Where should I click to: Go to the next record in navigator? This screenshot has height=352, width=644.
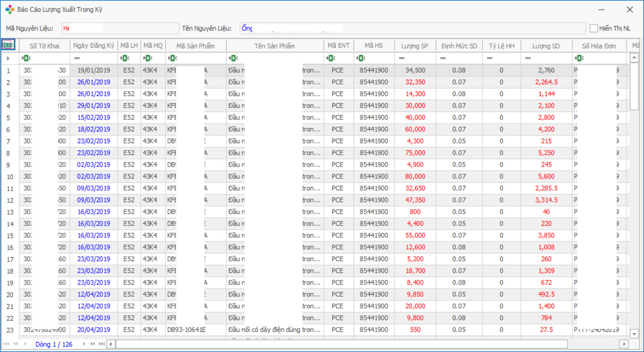pos(84,344)
